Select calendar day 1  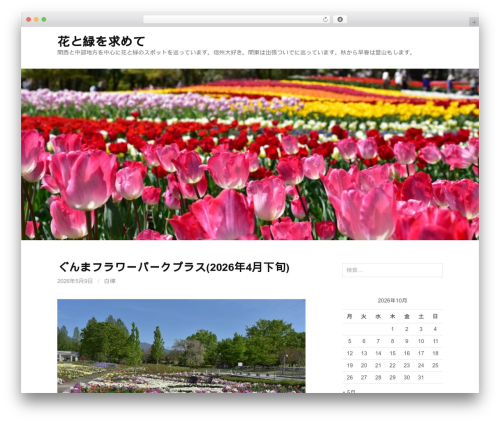392,329
